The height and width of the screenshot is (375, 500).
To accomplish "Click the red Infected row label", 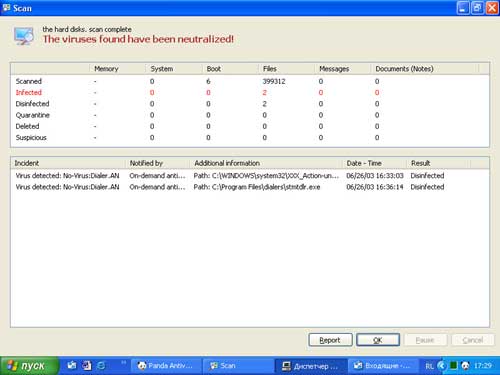I will click(x=29, y=93).
